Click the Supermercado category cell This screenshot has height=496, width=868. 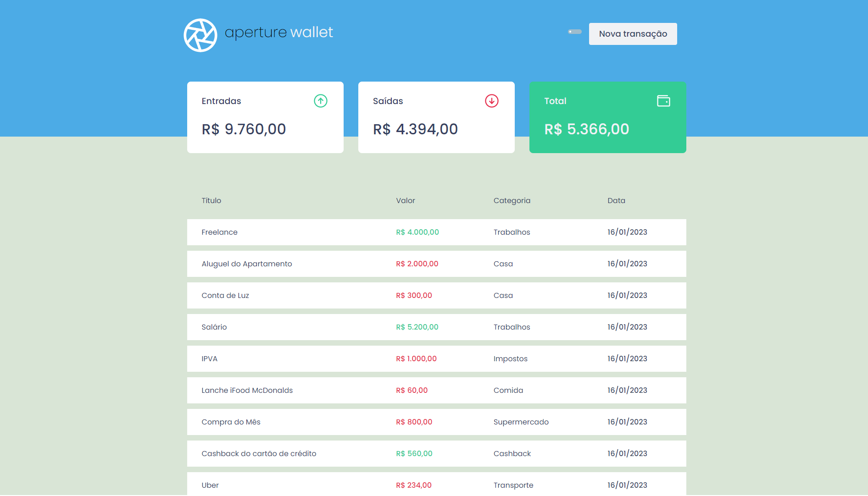521,422
